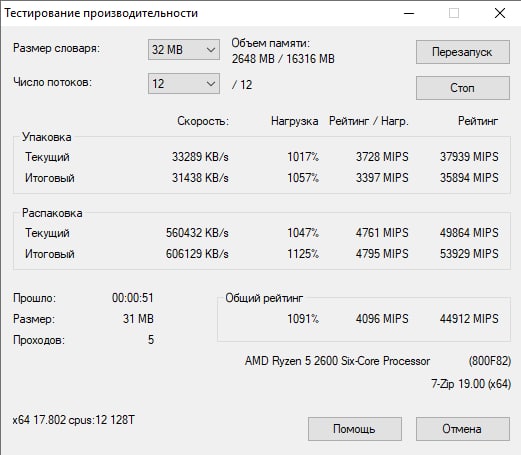The width and height of the screenshot is (521, 455).
Task: Click the elapsed time value 00:00:51
Action: (133, 298)
